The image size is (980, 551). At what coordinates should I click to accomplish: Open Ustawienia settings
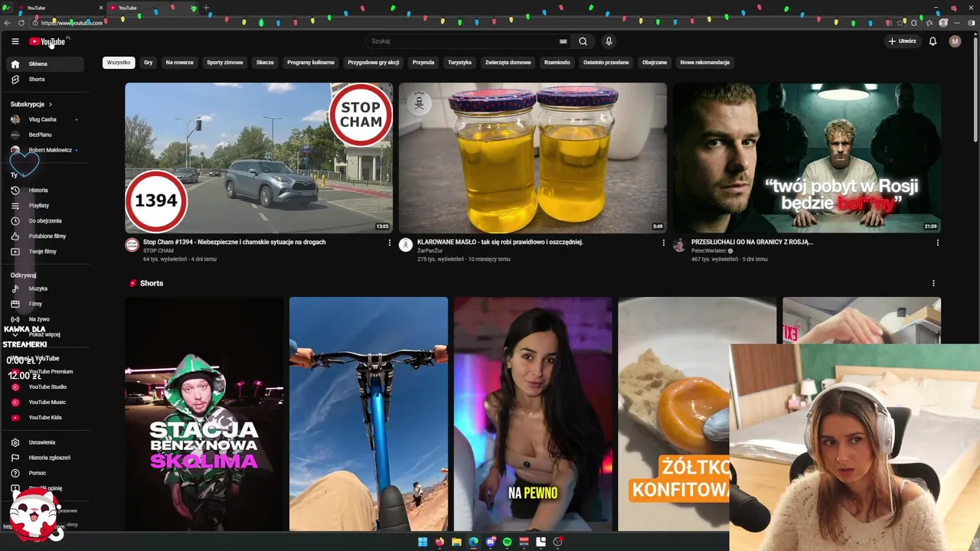tap(44, 442)
